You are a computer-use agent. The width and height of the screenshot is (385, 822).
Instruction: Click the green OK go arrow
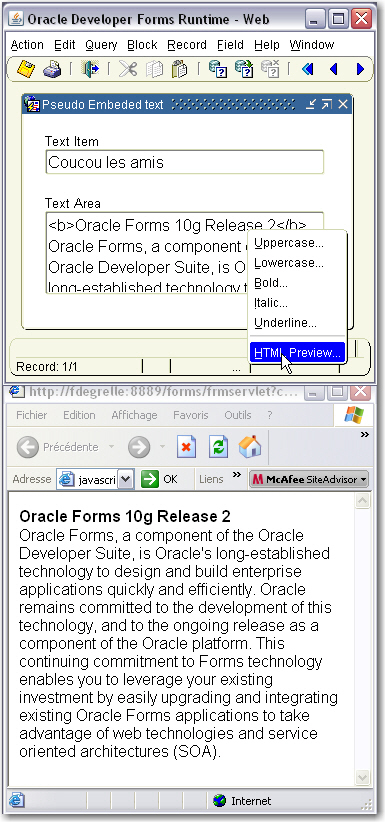pyautogui.click(x=150, y=479)
